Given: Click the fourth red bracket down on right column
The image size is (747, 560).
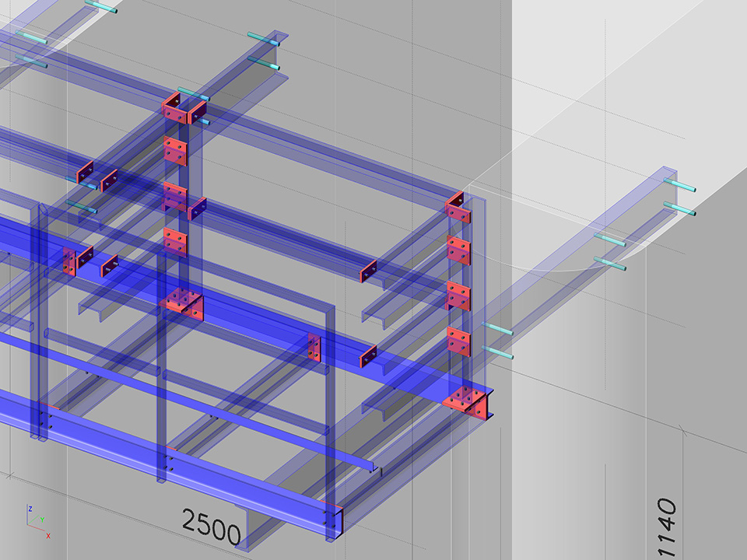Looking at the screenshot, I should coord(459,341).
